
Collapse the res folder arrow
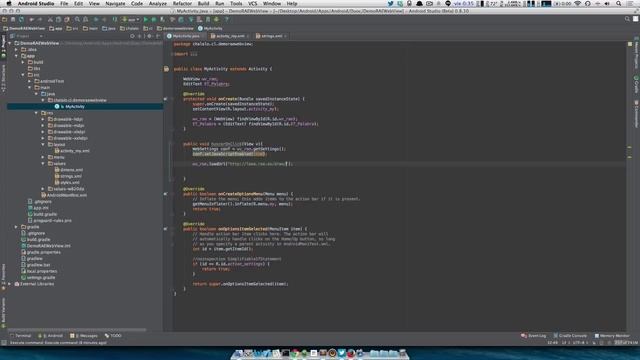[x=36, y=113]
